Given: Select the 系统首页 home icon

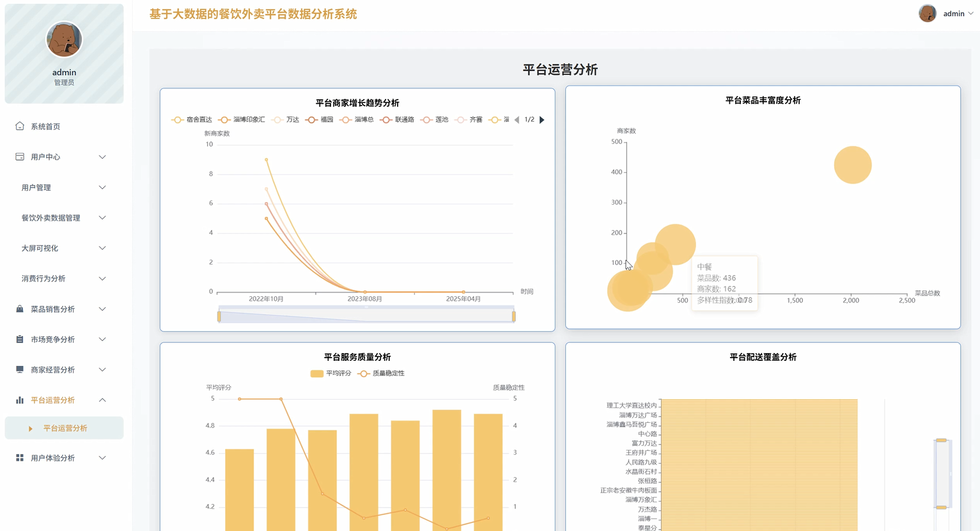Looking at the screenshot, I should (19, 126).
